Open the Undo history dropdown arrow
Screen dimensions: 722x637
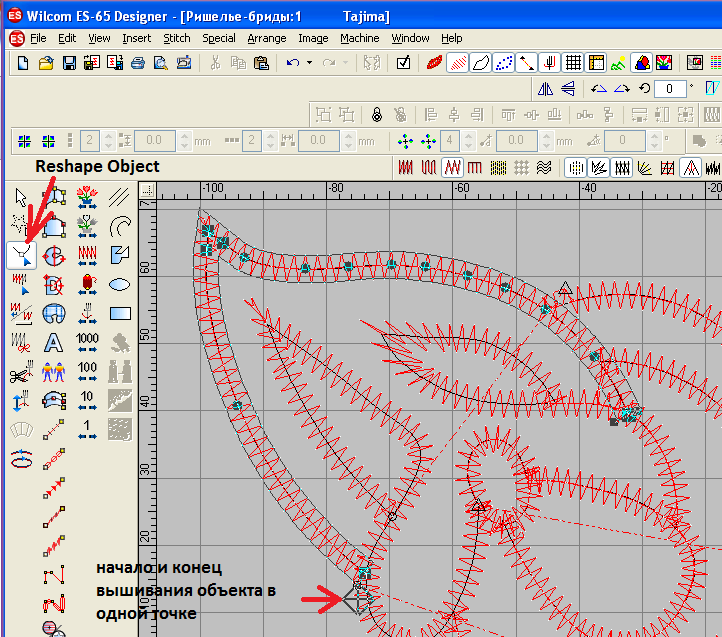(x=309, y=63)
